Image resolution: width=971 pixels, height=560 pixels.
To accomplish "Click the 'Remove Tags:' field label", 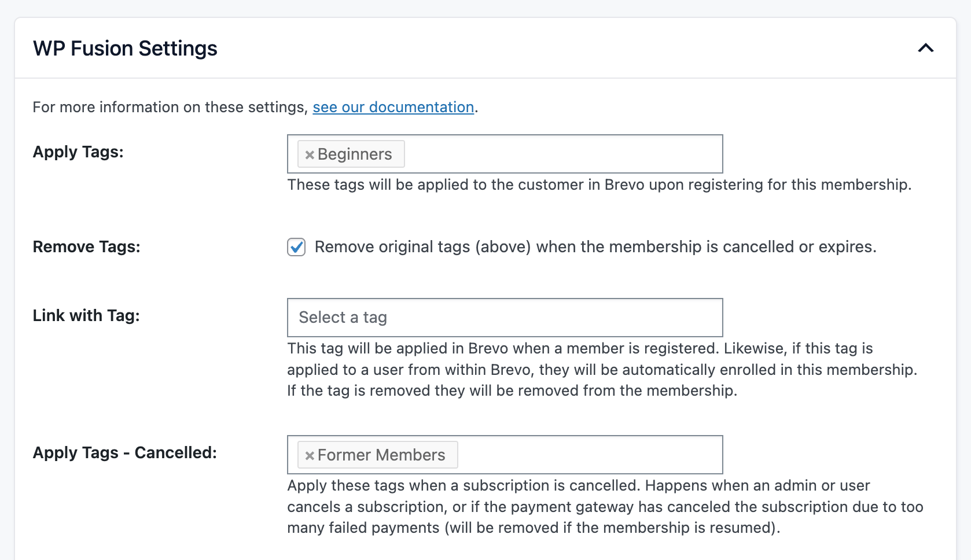I will (86, 247).
